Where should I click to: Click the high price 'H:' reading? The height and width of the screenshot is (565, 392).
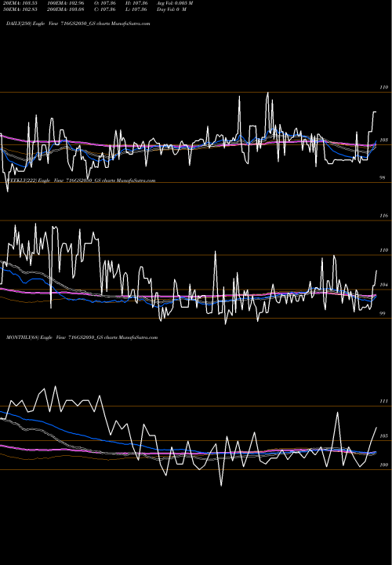point(136,3)
